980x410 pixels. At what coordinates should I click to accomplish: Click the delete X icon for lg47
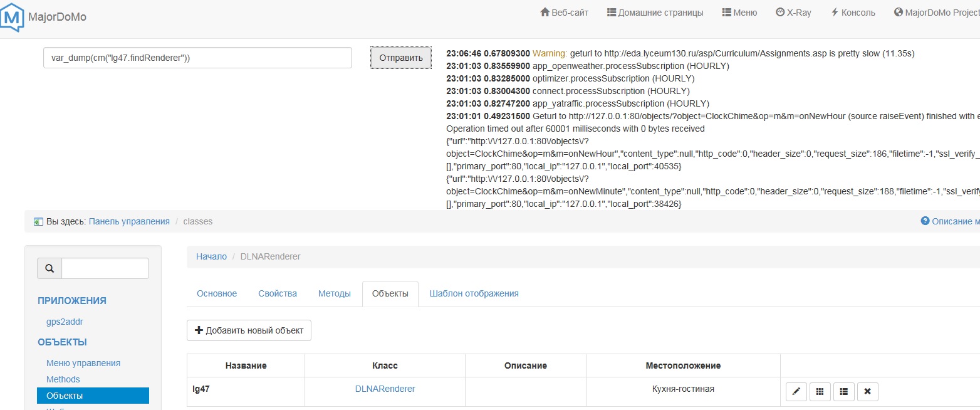867,392
